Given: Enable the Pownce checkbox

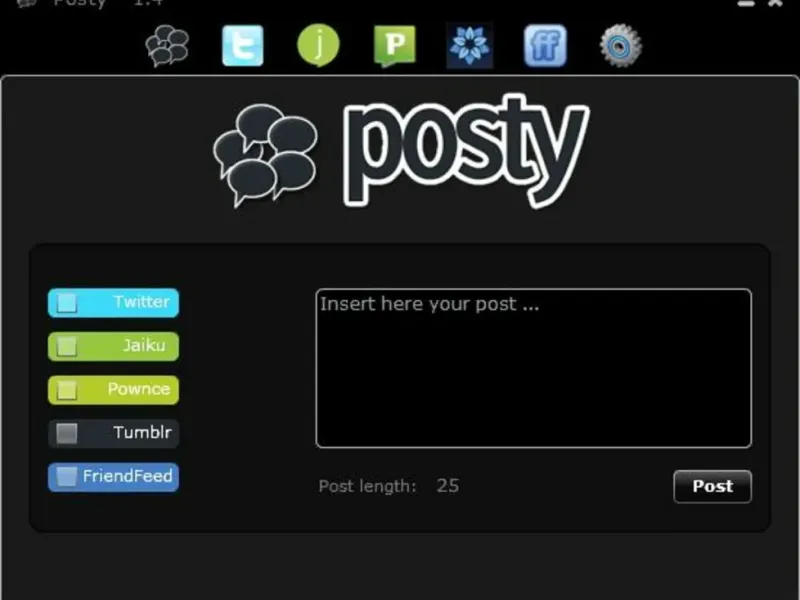Looking at the screenshot, I should [67, 390].
